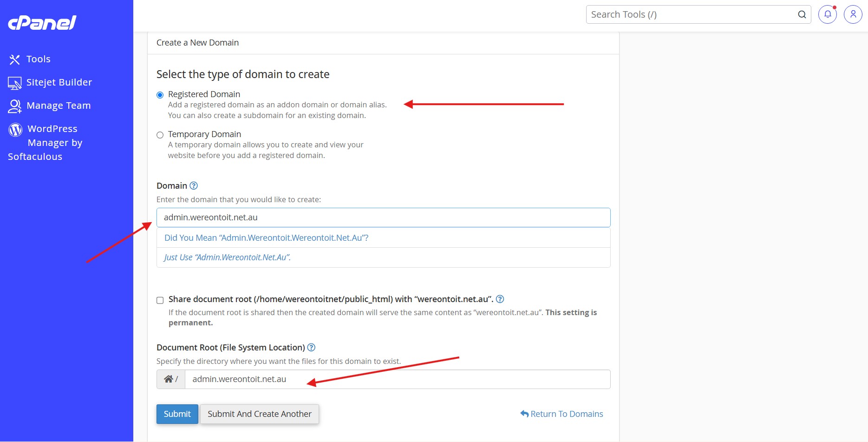Click the Temporary Domain label text
The height and width of the screenshot is (442, 868).
click(205, 134)
